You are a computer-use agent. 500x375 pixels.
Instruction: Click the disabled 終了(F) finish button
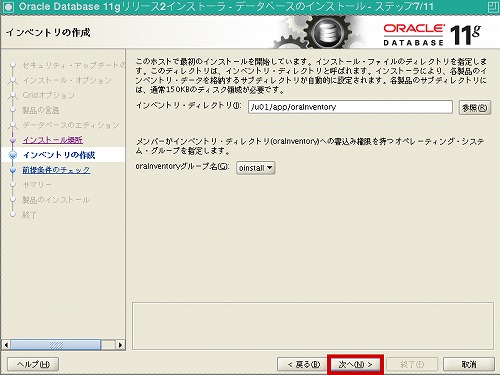click(x=412, y=364)
